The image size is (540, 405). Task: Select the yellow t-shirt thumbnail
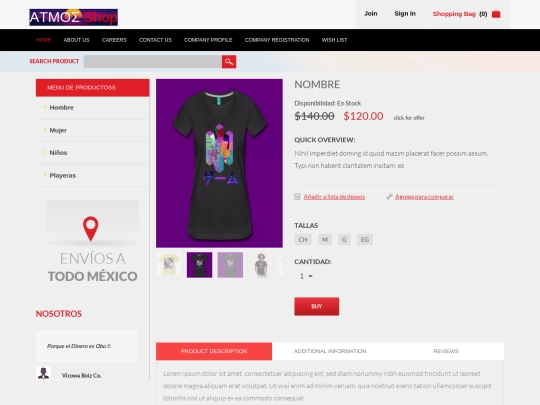(x=169, y=265)
